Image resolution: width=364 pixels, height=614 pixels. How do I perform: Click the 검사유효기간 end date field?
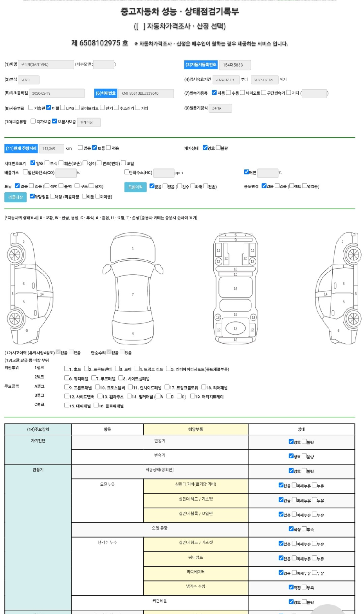(x=264, y=80)
